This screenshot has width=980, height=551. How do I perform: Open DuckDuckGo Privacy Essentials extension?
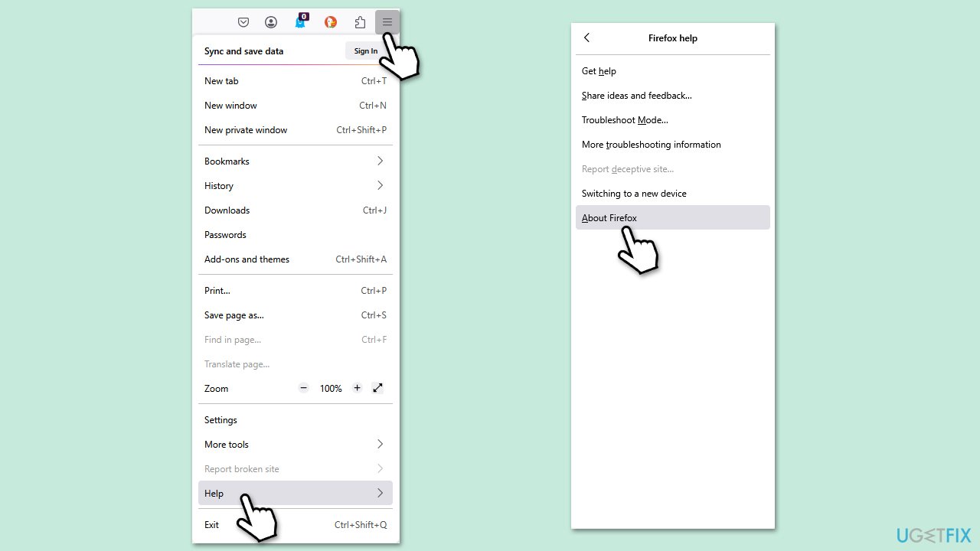[x=330, y=22]
